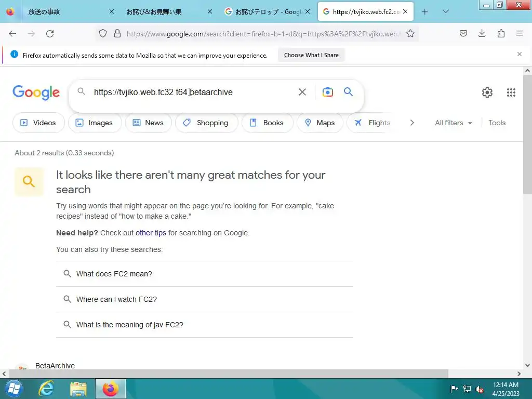List all tabs dropdown arrow
Viewport: 532px width, 399px height.
(x=445, y=11)
